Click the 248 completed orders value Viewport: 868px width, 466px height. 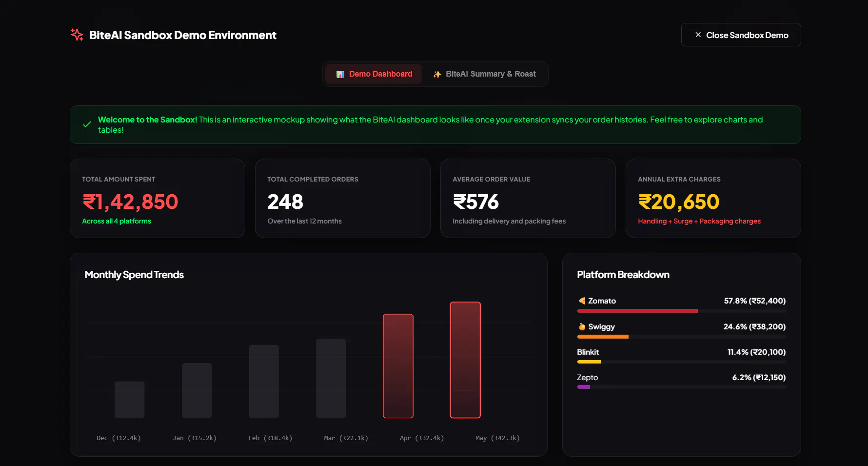[285, 202]
